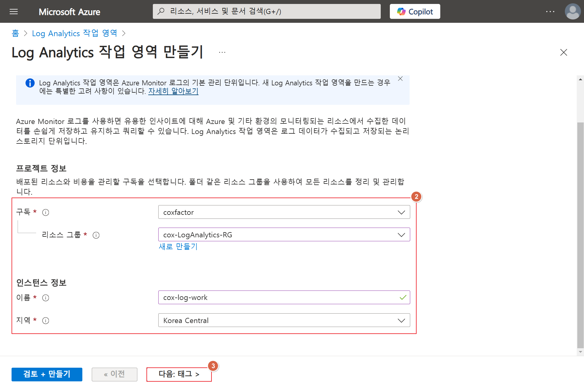584x392 pixels.
Task: Open Log Analytics 작업 영역 breadcrumb
Action: [x=74, y=33]
